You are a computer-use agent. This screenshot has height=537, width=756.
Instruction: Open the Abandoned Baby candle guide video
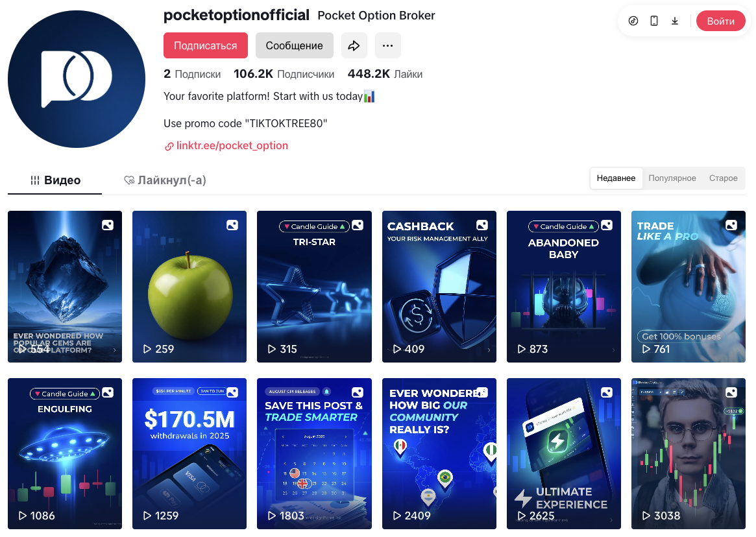pos(564,287)
